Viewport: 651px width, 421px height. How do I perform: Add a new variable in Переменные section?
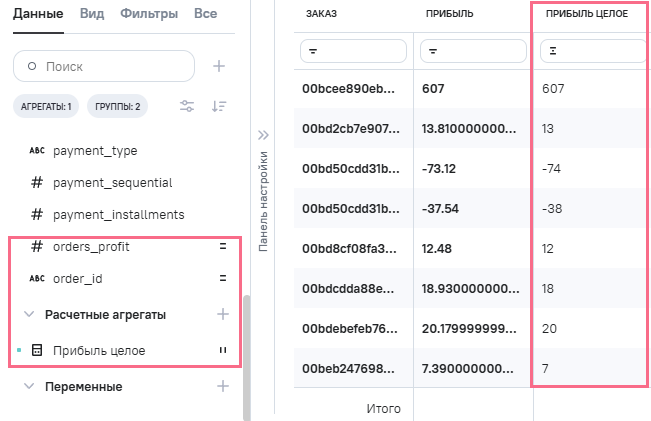(223, 386)
